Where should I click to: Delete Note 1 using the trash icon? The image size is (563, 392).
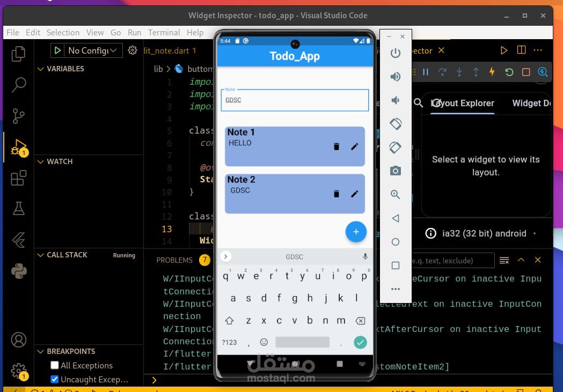(337, 146)
